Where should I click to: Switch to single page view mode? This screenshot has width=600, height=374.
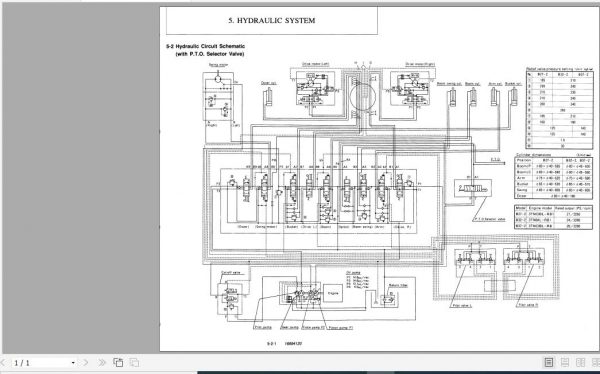point(549,362)
